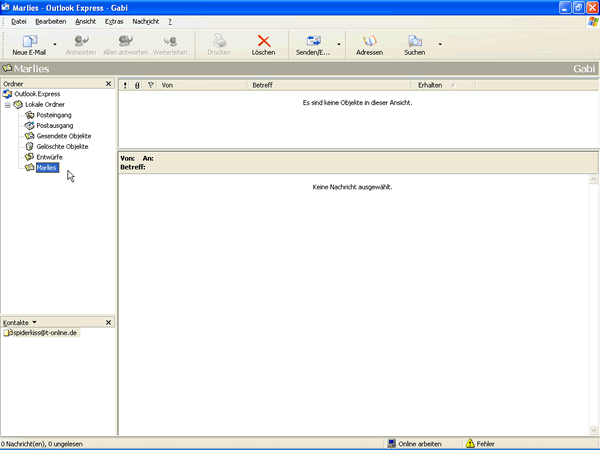Click the Neue E-Mail toolbar icon
Image resolution: width=600 pixels, height=450 pixels.
[28, 44]
